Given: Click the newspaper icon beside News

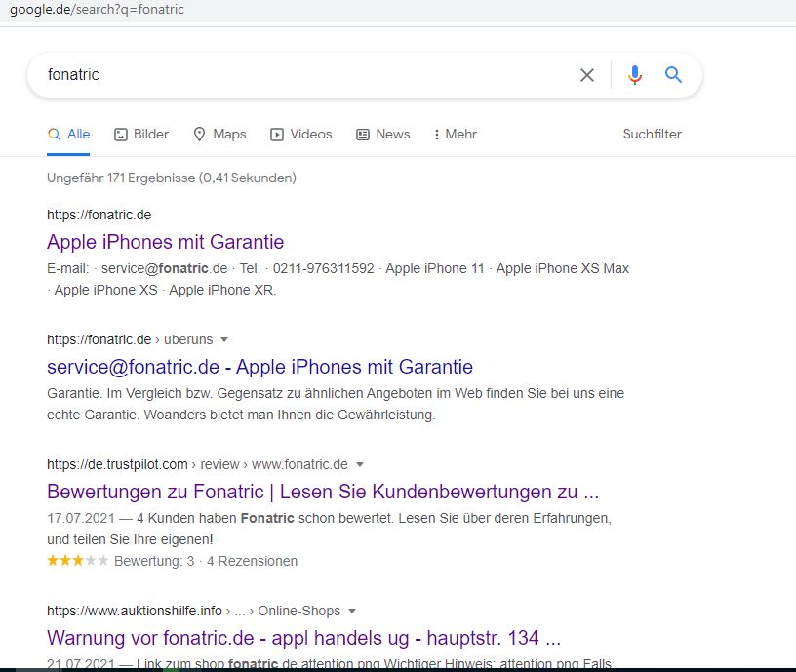Looking at the screenshot, I should (x=363, y=135).
